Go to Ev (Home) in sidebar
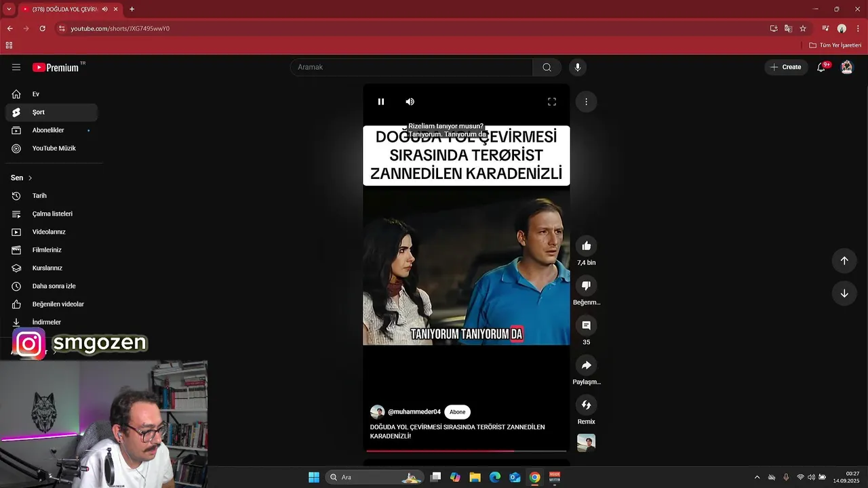Image resolution: width=868 pixels, height=488 pixels. (52, 94)
